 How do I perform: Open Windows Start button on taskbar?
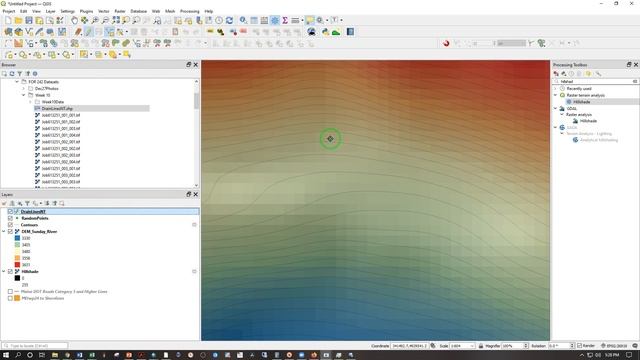click(6, 355)
